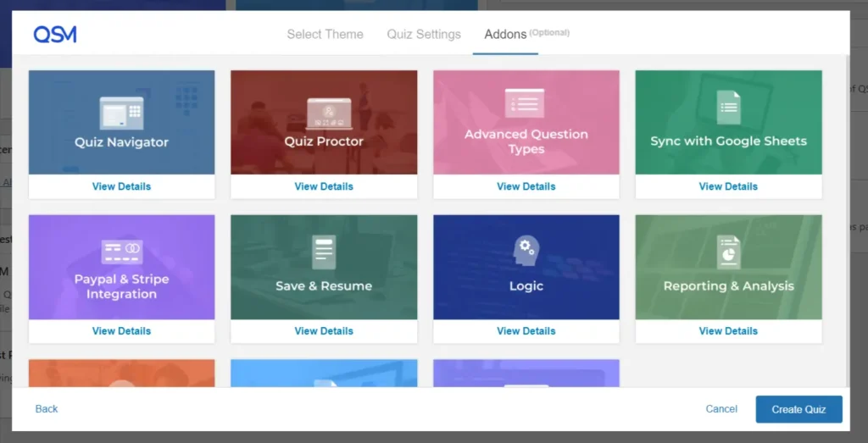Click the Save & Resume document icon
Viewport: 868px width, 443px height.
pos(324,252)
